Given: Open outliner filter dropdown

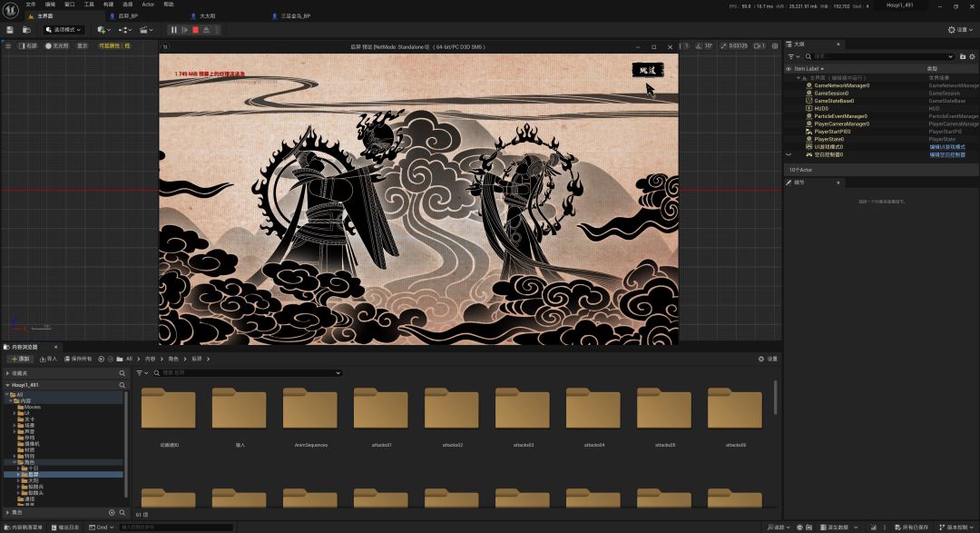Looking at the screenshot, I should tap(794, 56).
